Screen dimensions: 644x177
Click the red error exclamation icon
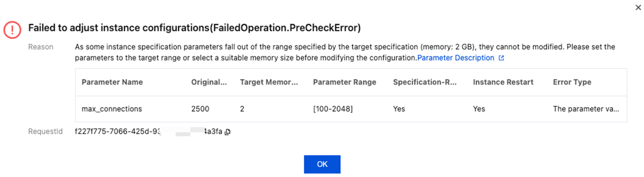click(x=12, y=30)
